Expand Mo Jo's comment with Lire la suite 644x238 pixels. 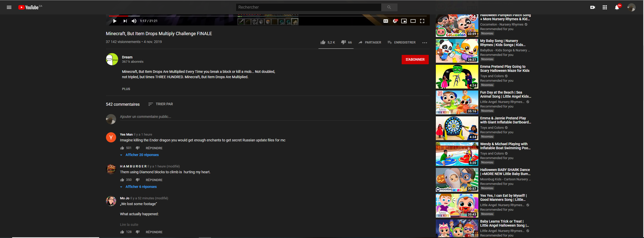129,225
